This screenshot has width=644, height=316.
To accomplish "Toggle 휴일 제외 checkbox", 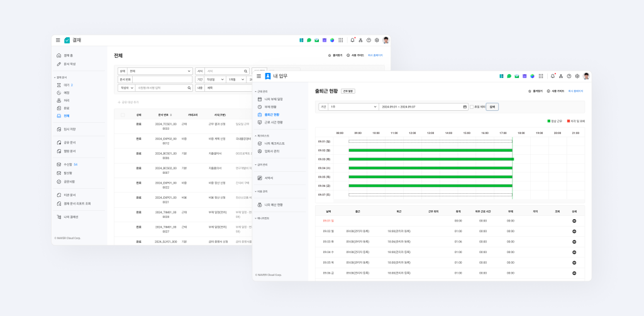I will 472,107.
